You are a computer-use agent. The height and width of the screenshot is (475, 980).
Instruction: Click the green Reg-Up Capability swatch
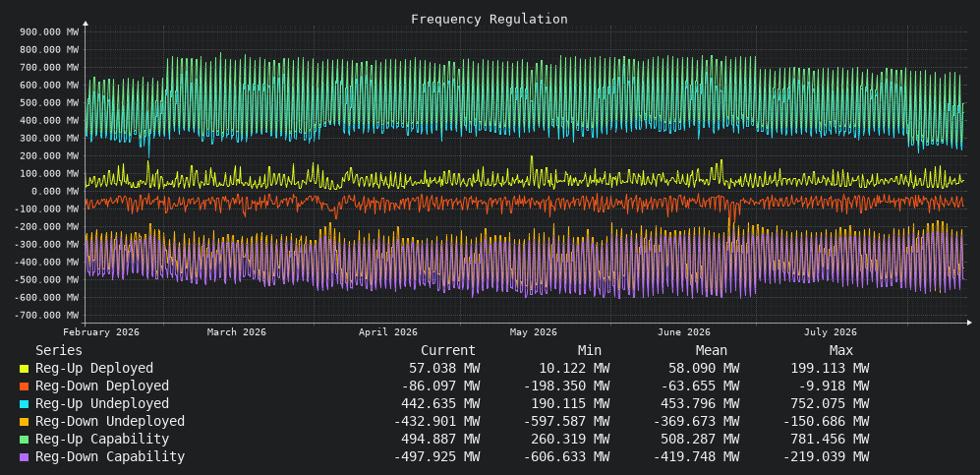click(24, 440)
